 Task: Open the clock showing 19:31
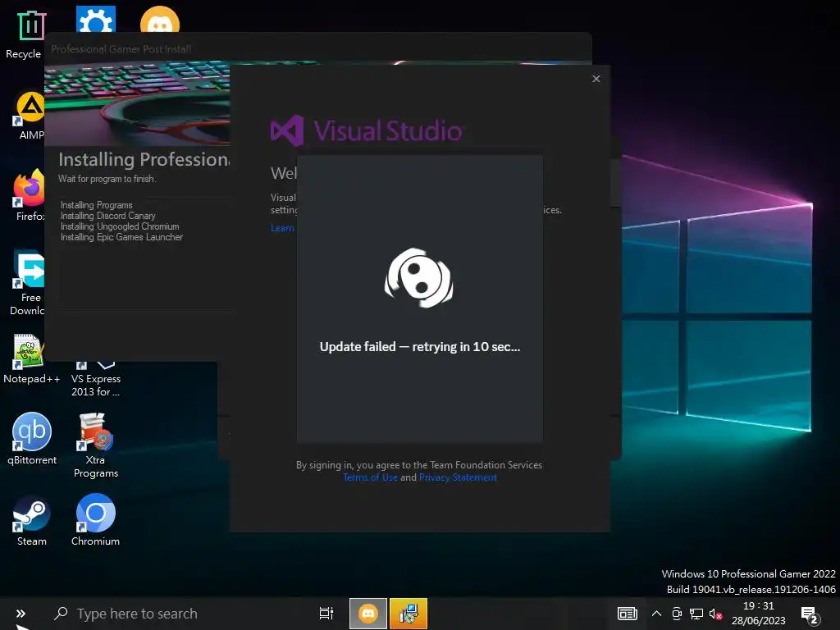tap(758, 614)
